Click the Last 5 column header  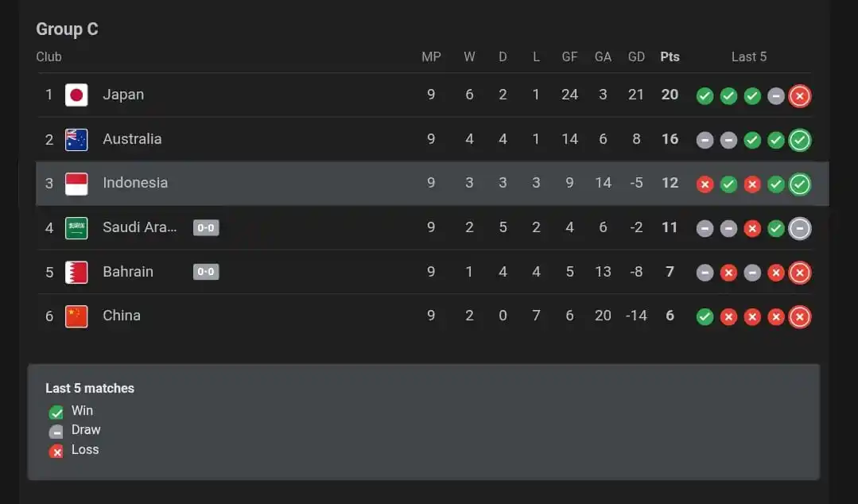(749, 57)
